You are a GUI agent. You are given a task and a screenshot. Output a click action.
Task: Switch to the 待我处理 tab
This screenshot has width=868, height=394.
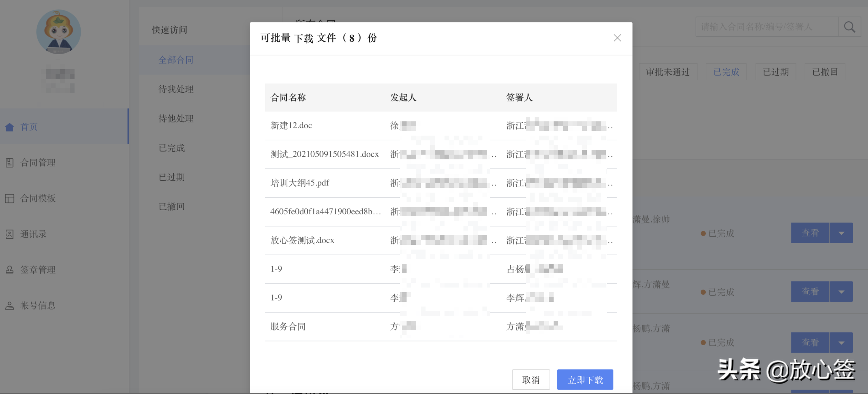click(175, 89)
